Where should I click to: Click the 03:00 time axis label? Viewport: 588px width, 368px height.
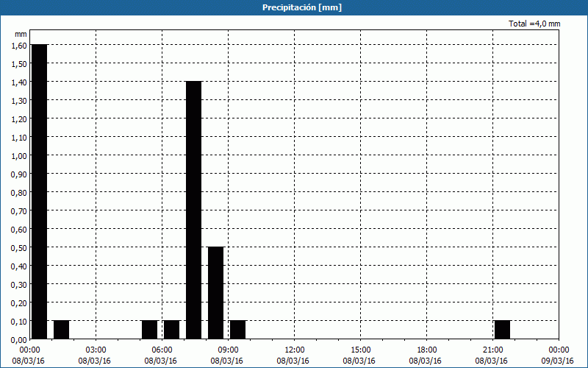click(x=96, y=350)
